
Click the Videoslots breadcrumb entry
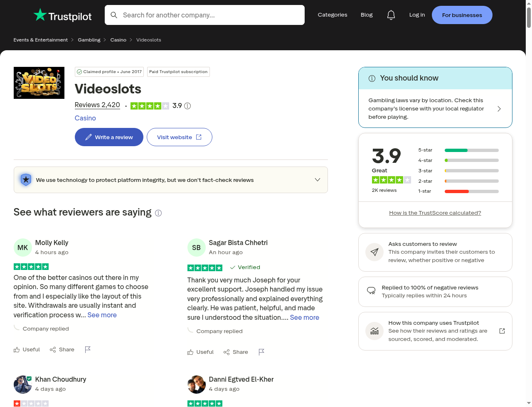pyautogui.click(x=149, y=40)
